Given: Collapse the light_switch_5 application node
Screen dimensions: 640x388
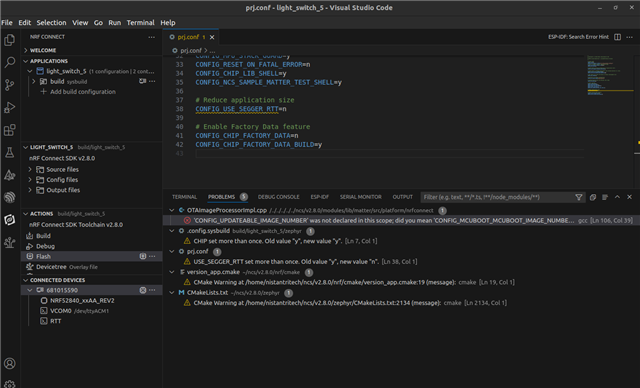Looking at the screenshot, I should tap(30, 71).
